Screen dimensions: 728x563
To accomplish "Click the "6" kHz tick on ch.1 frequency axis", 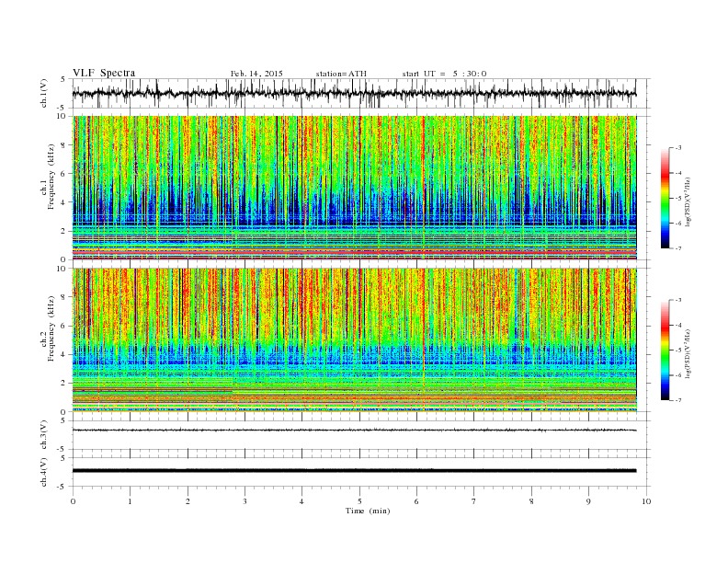I will click(63, 174).
